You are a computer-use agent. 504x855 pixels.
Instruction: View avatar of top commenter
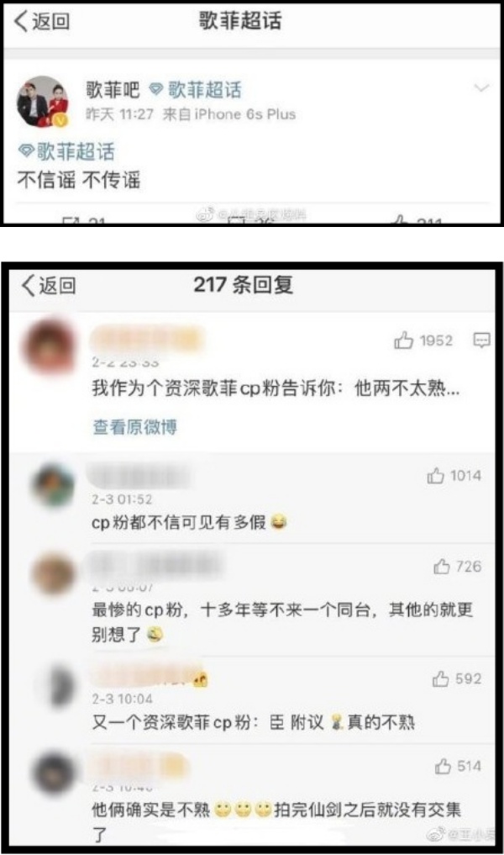(49, 347)
